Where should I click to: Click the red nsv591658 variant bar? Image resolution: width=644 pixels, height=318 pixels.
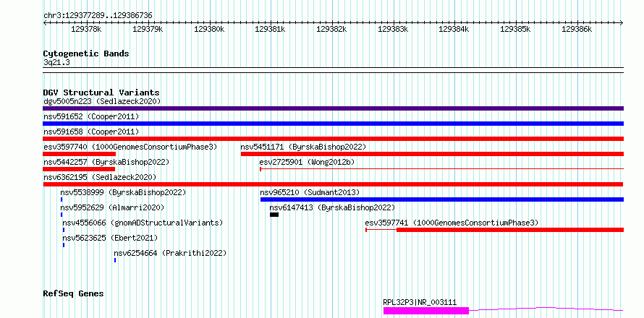point(333,139)
